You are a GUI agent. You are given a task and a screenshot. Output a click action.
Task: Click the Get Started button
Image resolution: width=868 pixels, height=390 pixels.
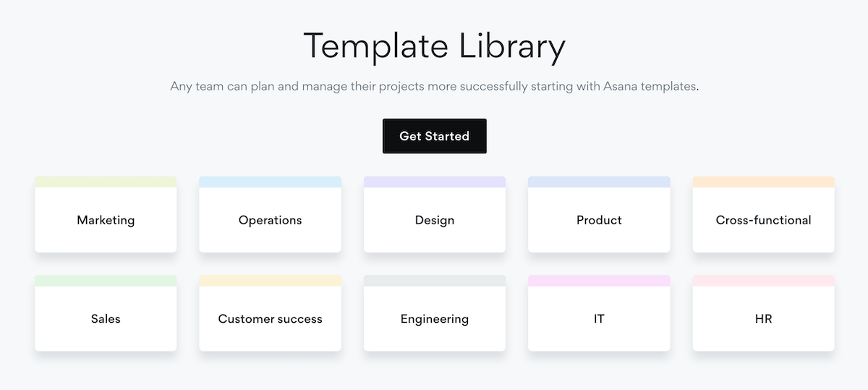pyautogui.click(x=434, y=136)
